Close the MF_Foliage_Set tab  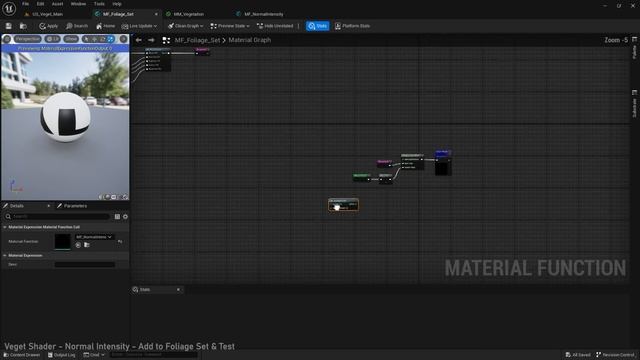pyautogui.click(x=156, y=14)
